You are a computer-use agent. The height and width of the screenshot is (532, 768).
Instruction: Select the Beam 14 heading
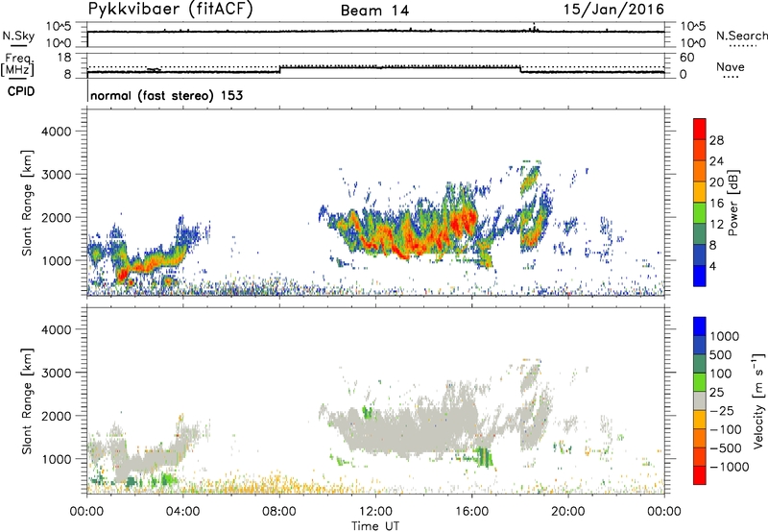374,11
